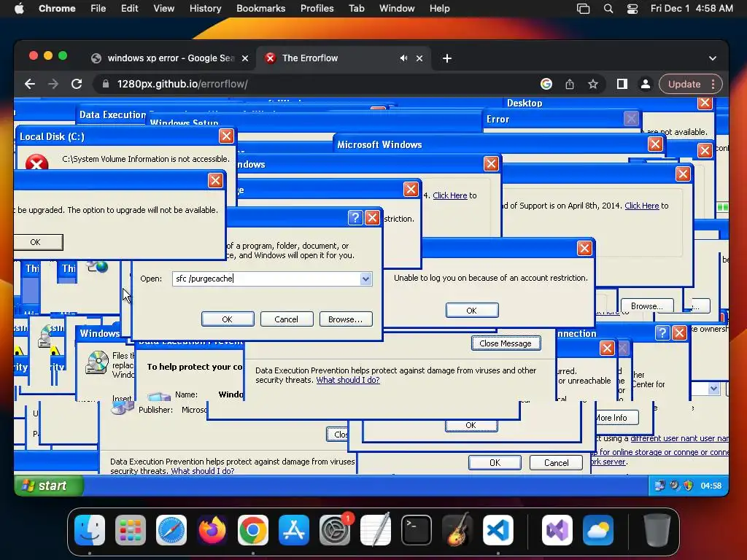The height and width of the screenshot is (560, 747).
Task: Open the Profiles menu
Action: [317, 9]
